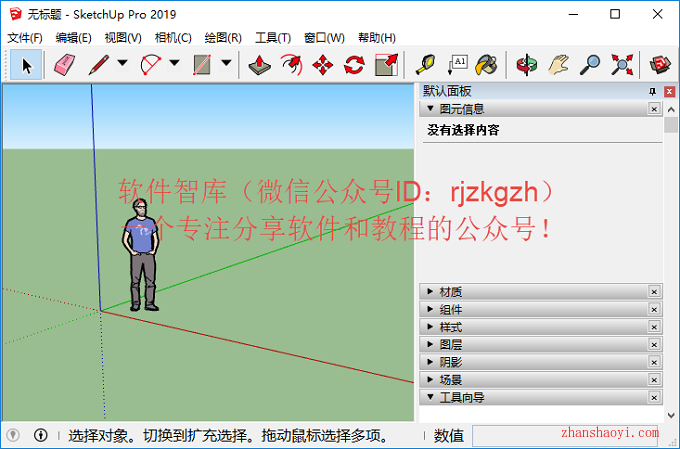680x449 pixels.
Task: Click the 数值 measurements input box
Action: 566,435
